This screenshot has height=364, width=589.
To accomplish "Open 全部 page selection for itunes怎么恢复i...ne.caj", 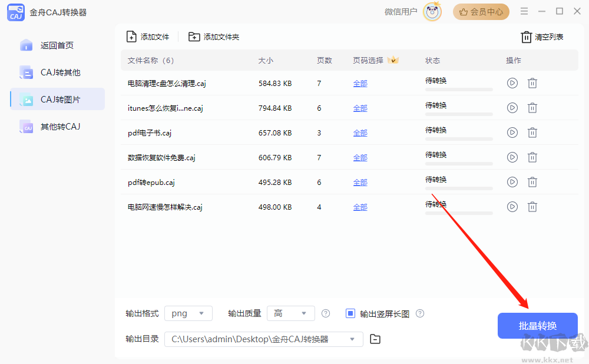I will [360, 108].
